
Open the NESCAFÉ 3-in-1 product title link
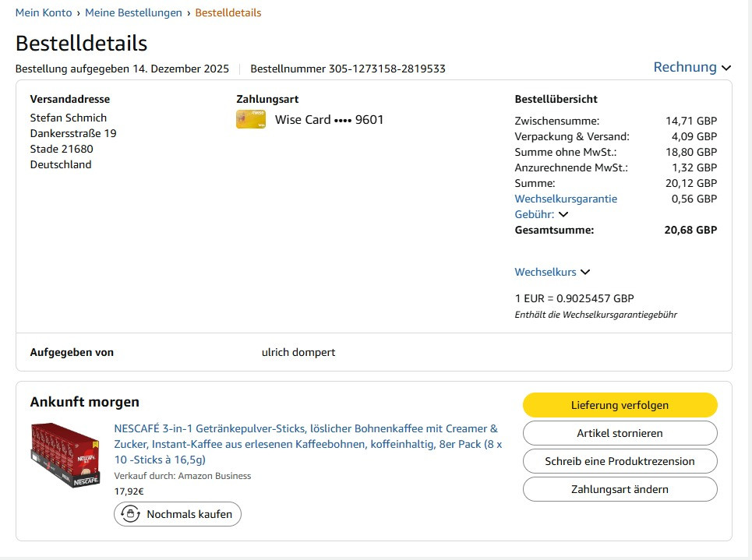[x=308, y=444]
